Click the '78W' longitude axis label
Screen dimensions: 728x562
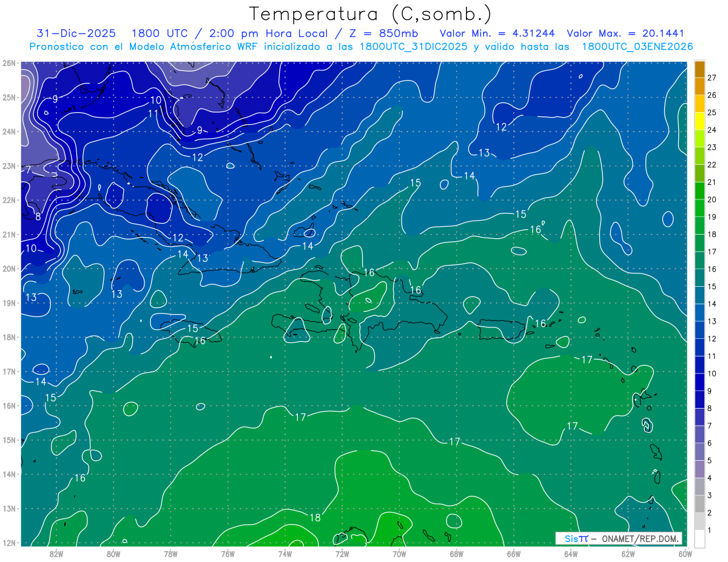(170, 554)
